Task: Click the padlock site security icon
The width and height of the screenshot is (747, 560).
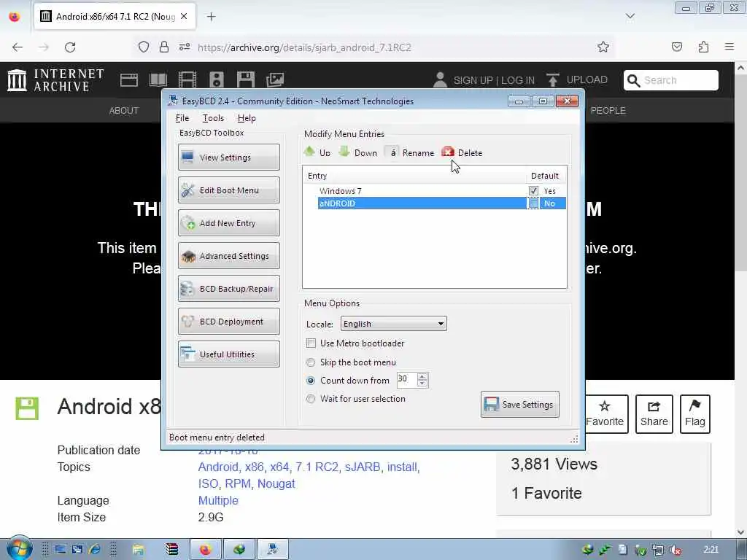Action: point(164,47)
